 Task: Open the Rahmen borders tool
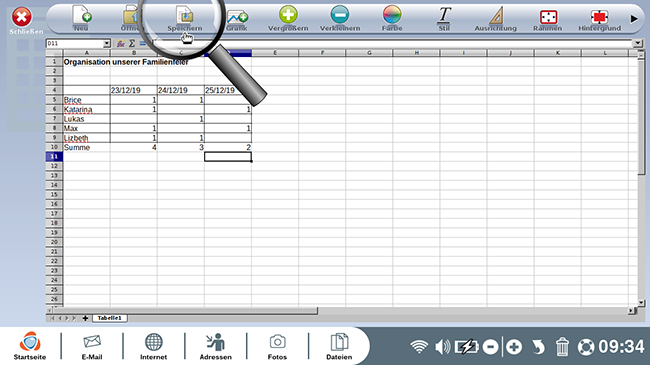click(548, 17)
